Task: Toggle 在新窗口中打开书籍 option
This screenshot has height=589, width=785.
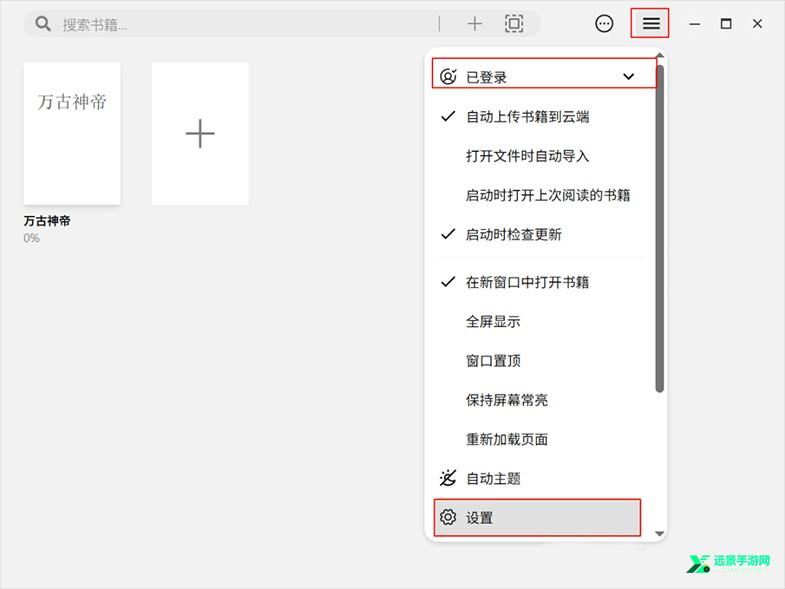Action: [538, 282]
